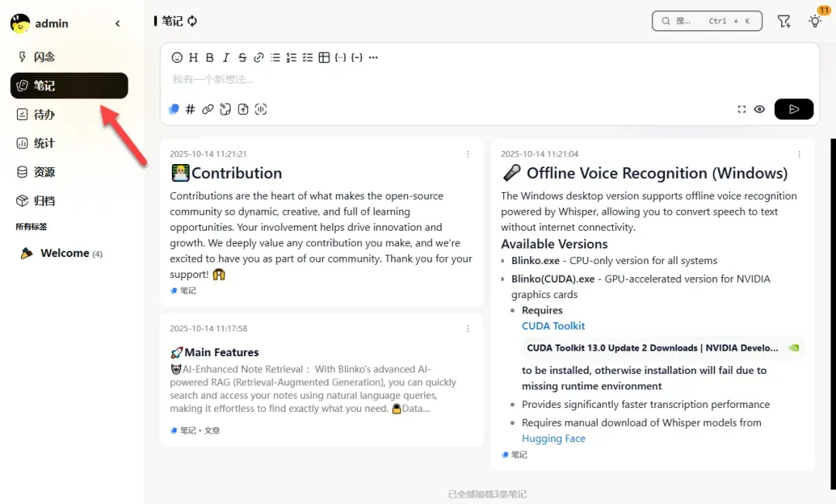Add a hashtag tag to the note
Screen dimensions: 836x504
pos(190,109)
